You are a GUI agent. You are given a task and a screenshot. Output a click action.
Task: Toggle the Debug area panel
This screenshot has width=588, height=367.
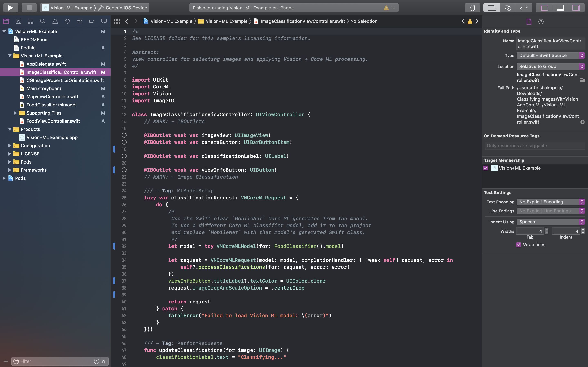click(560, 8)
